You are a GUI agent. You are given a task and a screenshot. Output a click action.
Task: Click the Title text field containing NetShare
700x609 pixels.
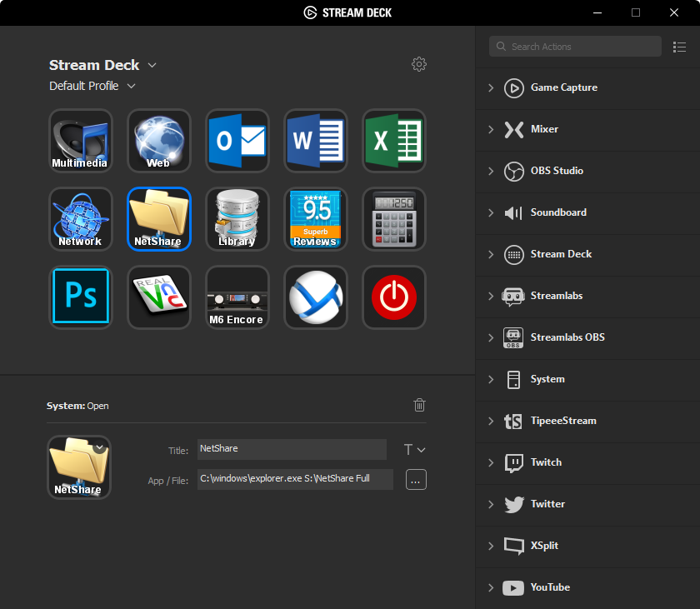[292, 449]
